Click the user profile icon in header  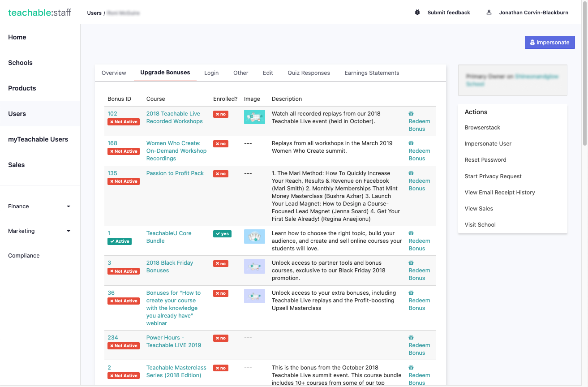coord(489,13)
